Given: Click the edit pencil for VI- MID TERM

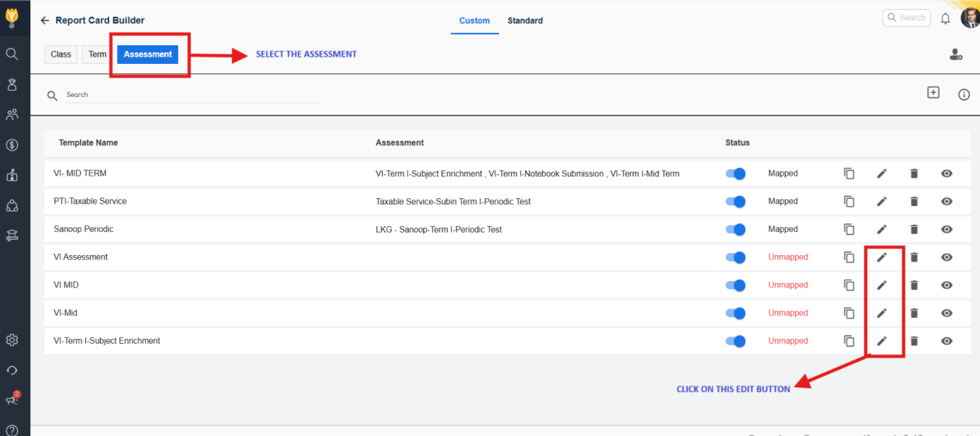Looking at the screenshot, I should point(882,174).
